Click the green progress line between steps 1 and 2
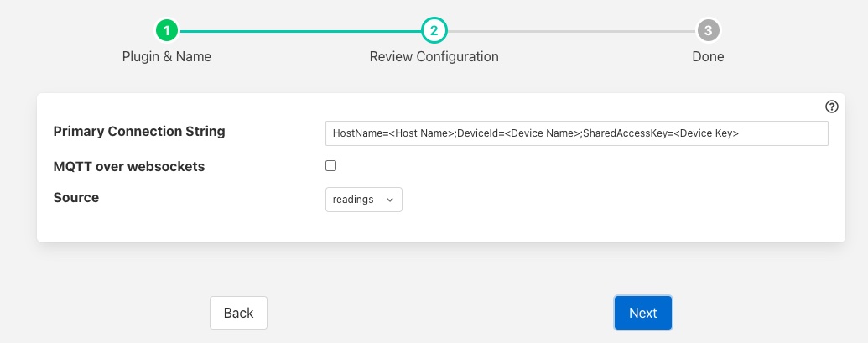This screenshot has height=343, width=868. (300, 31)
